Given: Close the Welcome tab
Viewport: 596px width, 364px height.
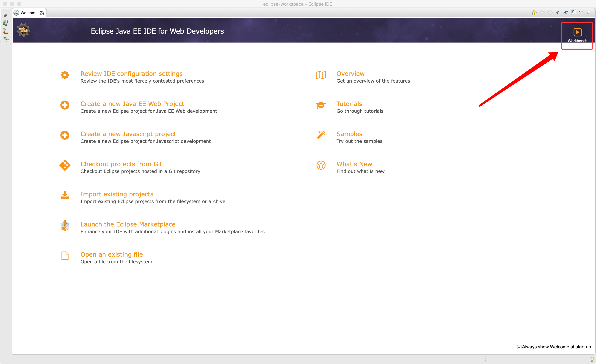Looking at the screenshot, I should coord(42,13).
